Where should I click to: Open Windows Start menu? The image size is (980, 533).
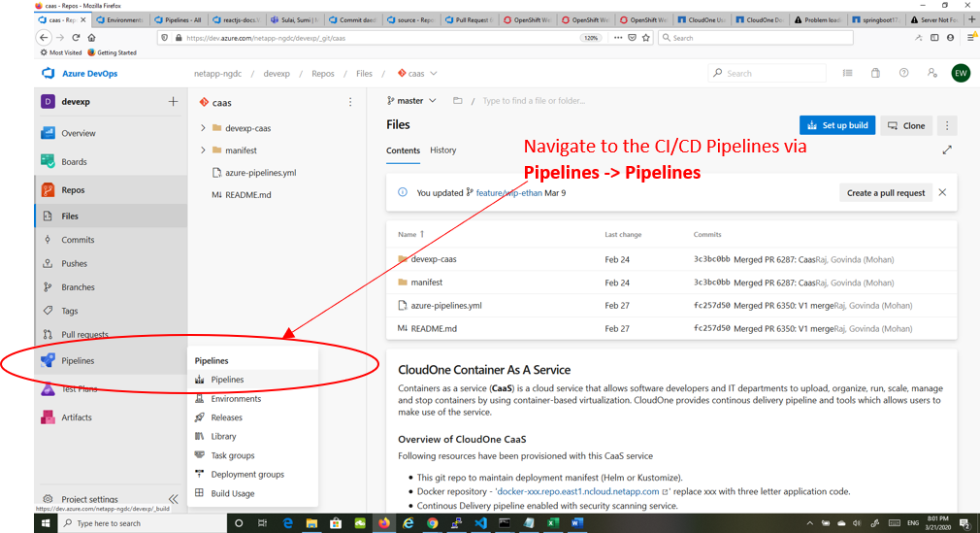46,523
